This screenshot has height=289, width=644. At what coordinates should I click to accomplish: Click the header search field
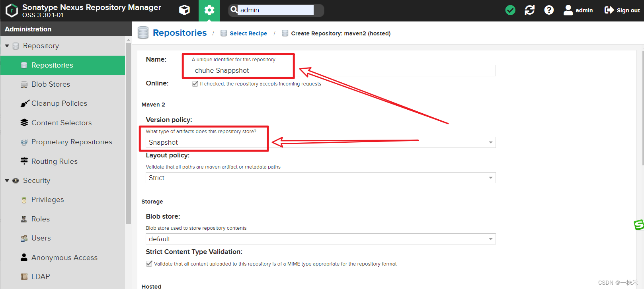[x=276, y=10]
